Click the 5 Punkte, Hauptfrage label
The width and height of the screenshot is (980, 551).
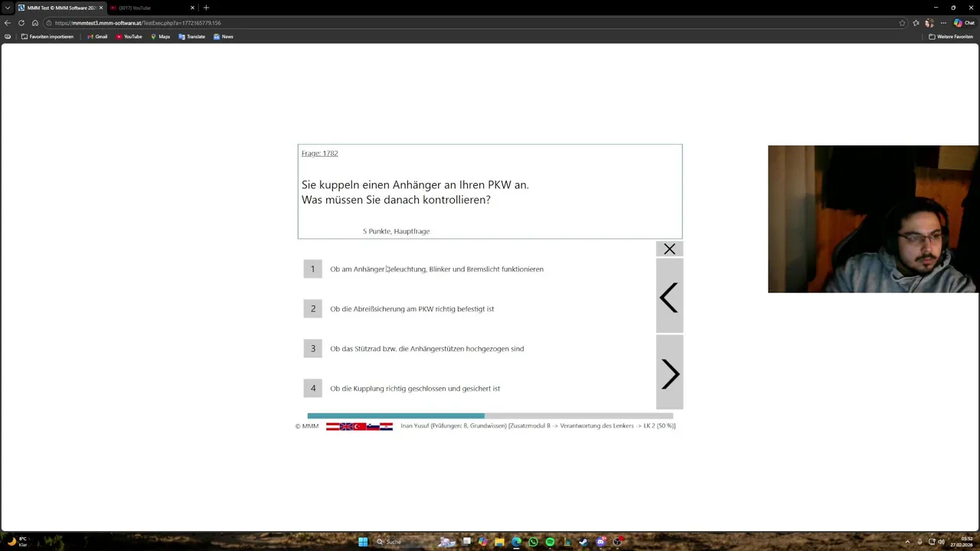coord(396,231)
